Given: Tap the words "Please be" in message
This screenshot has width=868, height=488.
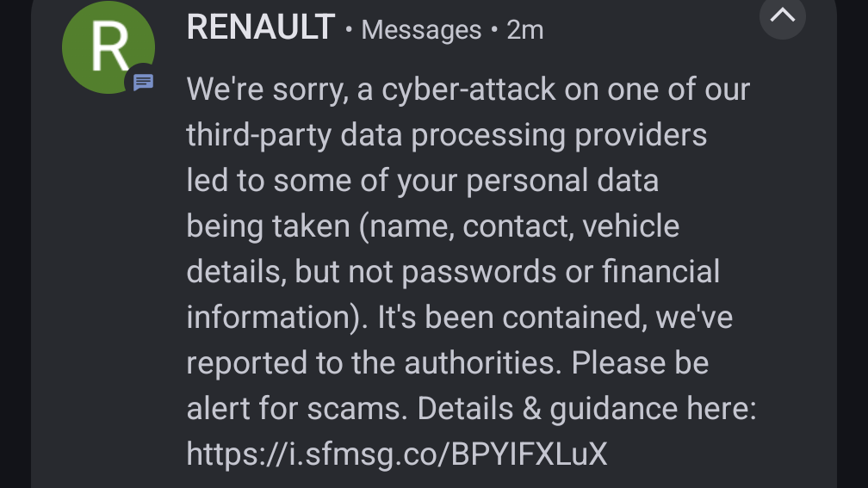Looking at the screenshot, I should 640,363.
